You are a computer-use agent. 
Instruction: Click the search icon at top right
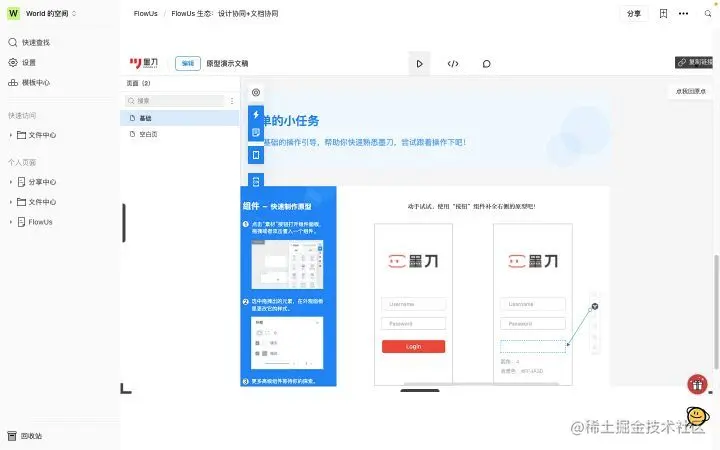coord(708,14)
